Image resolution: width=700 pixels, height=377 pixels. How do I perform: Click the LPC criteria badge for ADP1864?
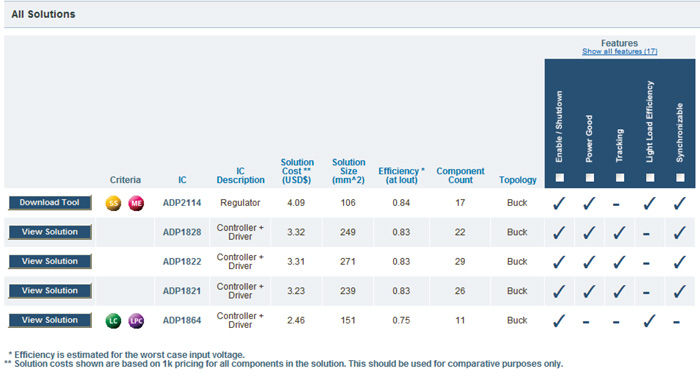coord(136,321)
